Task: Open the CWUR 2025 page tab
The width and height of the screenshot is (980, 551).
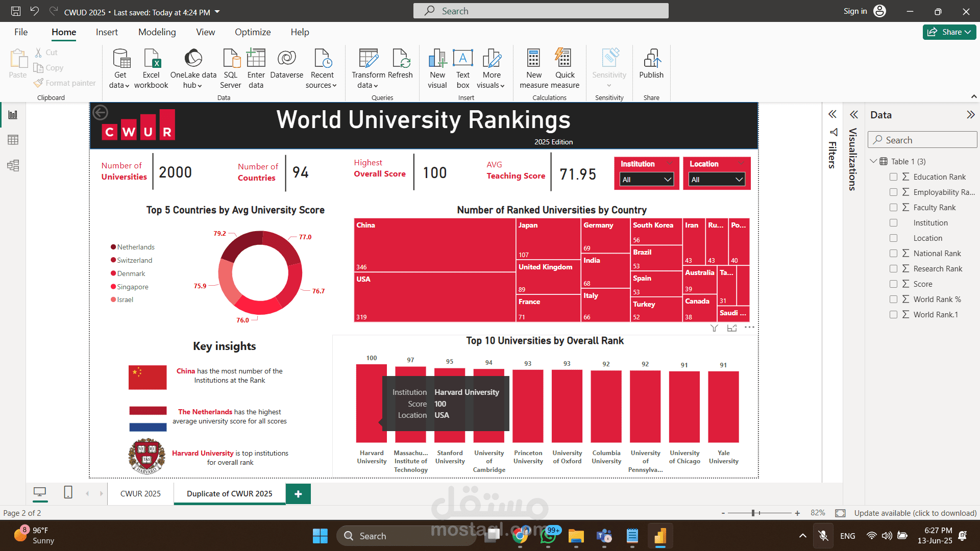Action: (140, 493)
